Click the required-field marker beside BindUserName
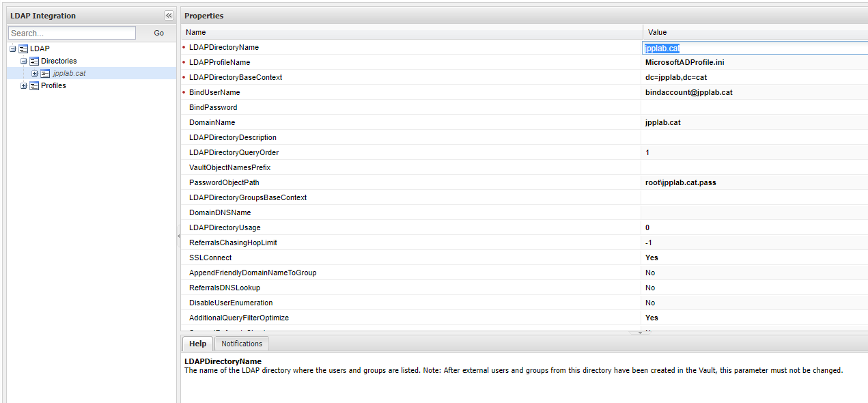The height and width of the screenshot is (403, 868). pos(184,92)
